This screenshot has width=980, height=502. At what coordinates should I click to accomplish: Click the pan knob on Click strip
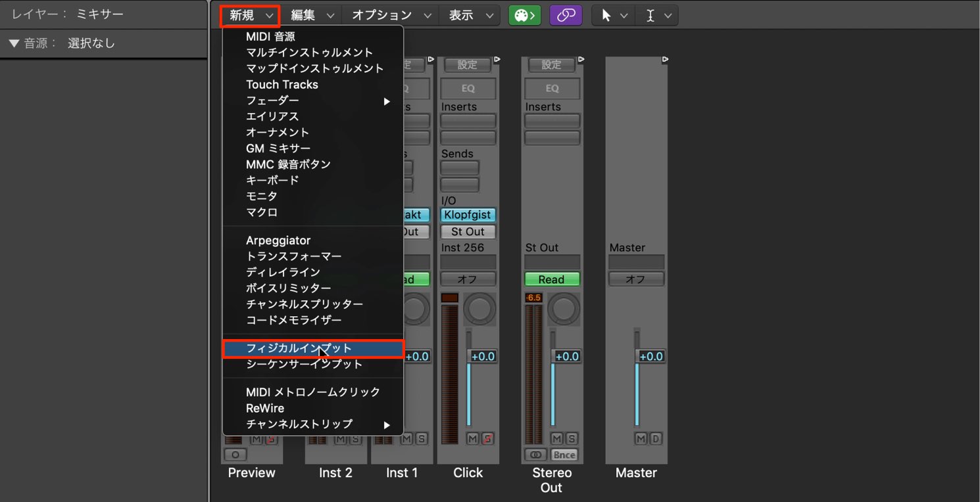(x=479, y=309)
